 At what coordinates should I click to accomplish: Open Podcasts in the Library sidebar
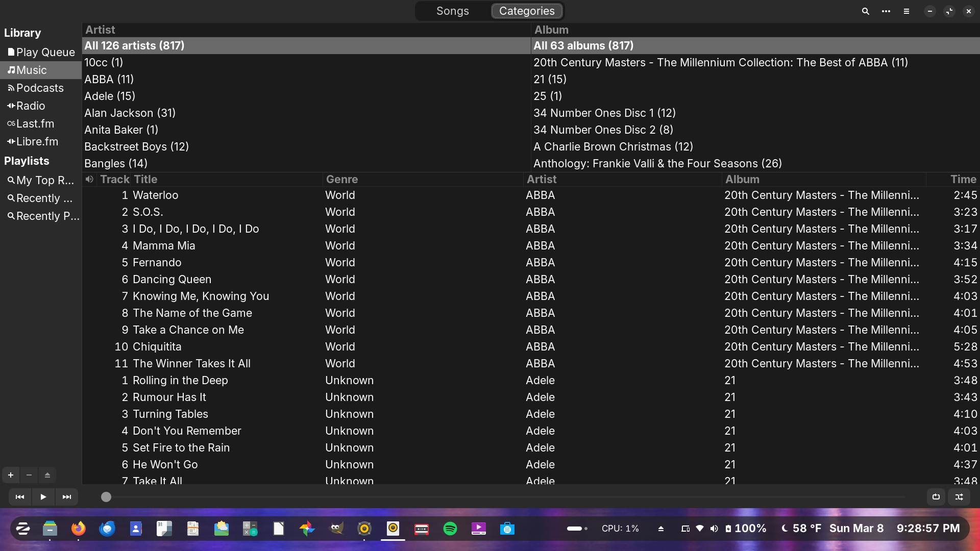(x=40, y=88)
